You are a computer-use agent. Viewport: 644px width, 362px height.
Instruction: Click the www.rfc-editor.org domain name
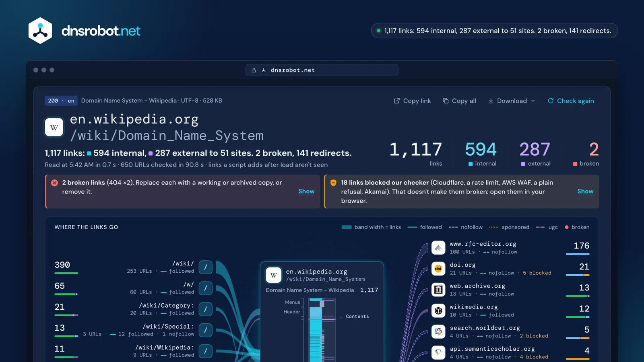coord(483,244)
